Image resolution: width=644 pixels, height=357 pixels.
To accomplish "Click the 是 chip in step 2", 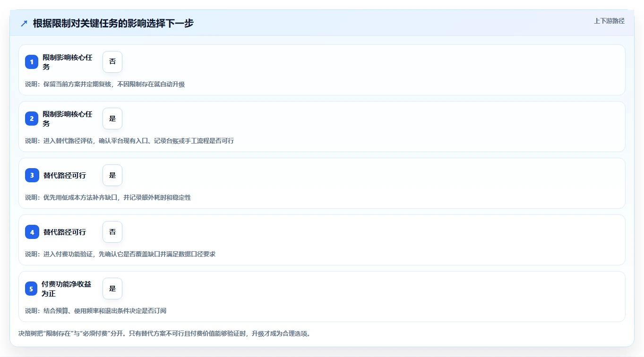I will pyautogui.click(x=112, y=119).
